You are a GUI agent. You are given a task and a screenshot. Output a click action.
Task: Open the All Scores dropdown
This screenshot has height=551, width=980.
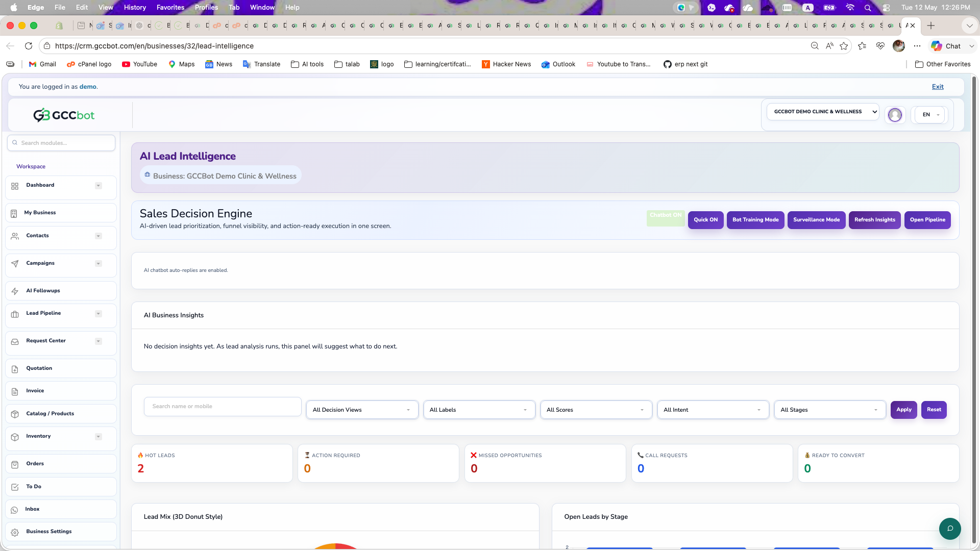coord(596,410)
